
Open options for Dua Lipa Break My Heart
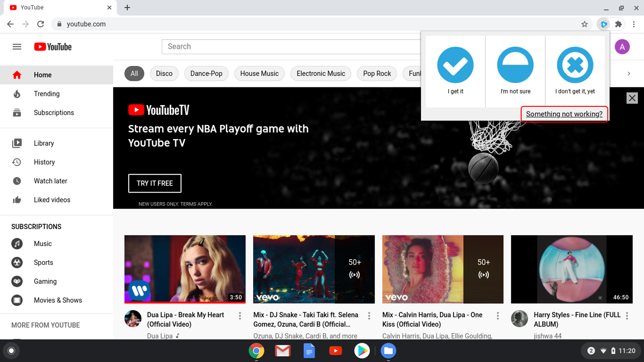(240, 316)
